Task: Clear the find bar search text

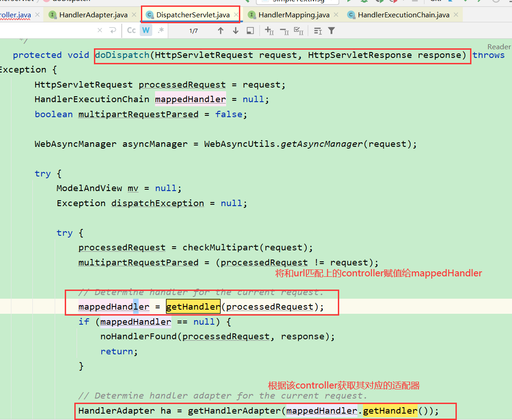Action: (x=100, y=31)
